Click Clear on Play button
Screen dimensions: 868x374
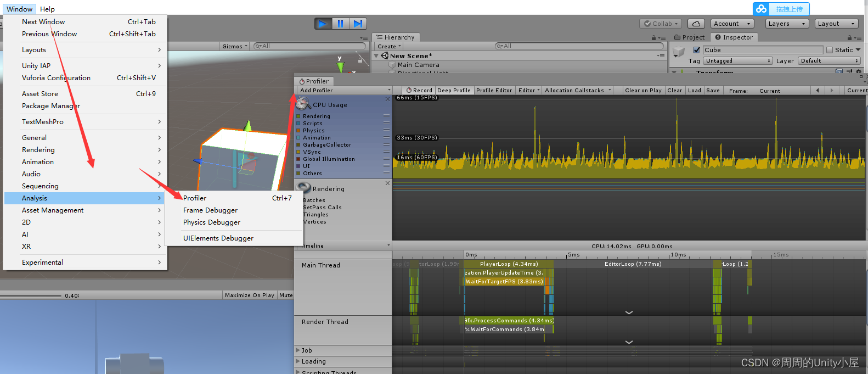[x=643, y=90]
